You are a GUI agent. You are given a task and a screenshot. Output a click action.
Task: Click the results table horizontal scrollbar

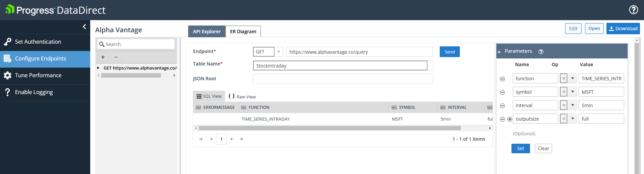pyautogui.click(x=329, y=128)
